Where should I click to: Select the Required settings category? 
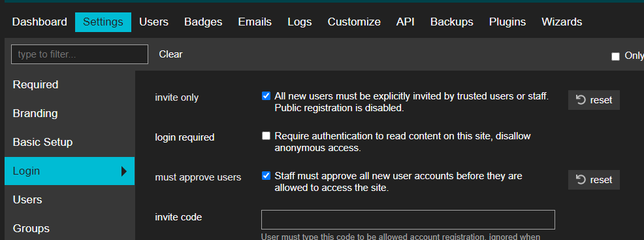click(x=70, y=84)
